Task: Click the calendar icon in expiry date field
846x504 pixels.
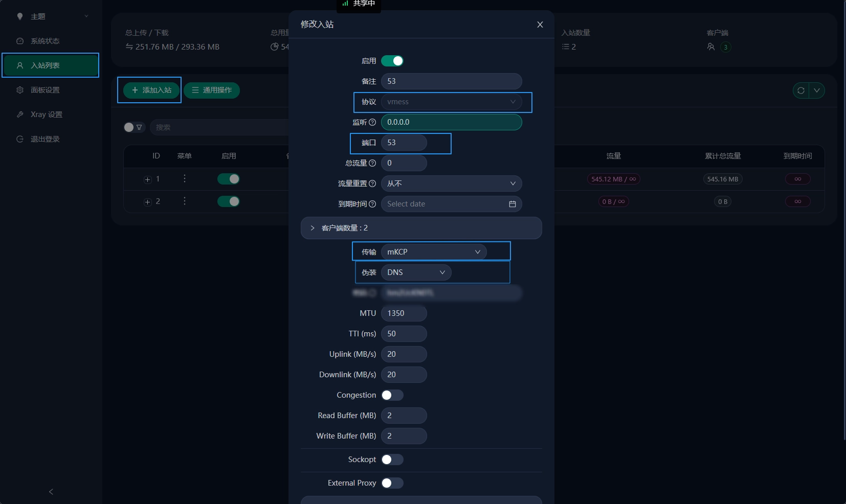Action: pos(512,204)
